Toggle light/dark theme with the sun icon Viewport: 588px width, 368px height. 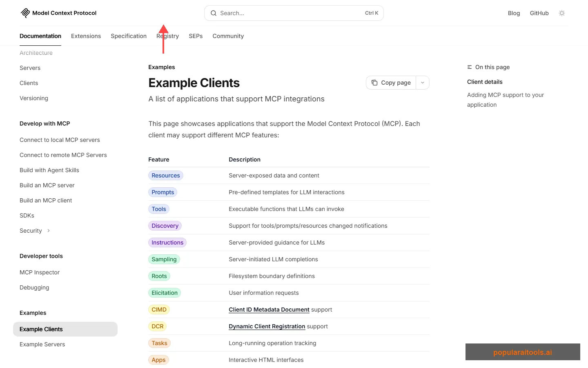pyautogui.click(x=562, y=13)
